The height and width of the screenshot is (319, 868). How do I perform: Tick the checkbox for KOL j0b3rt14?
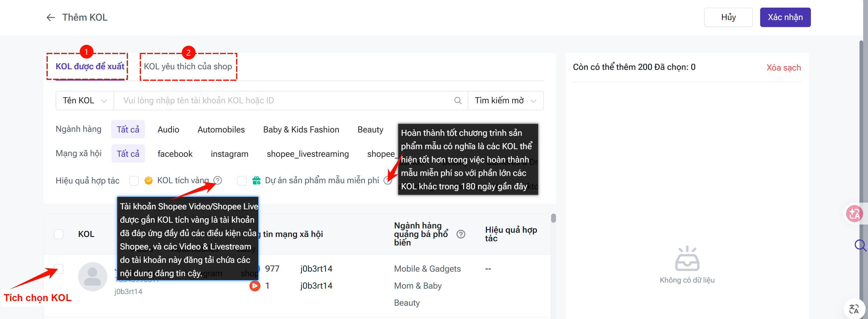(59, 269)
